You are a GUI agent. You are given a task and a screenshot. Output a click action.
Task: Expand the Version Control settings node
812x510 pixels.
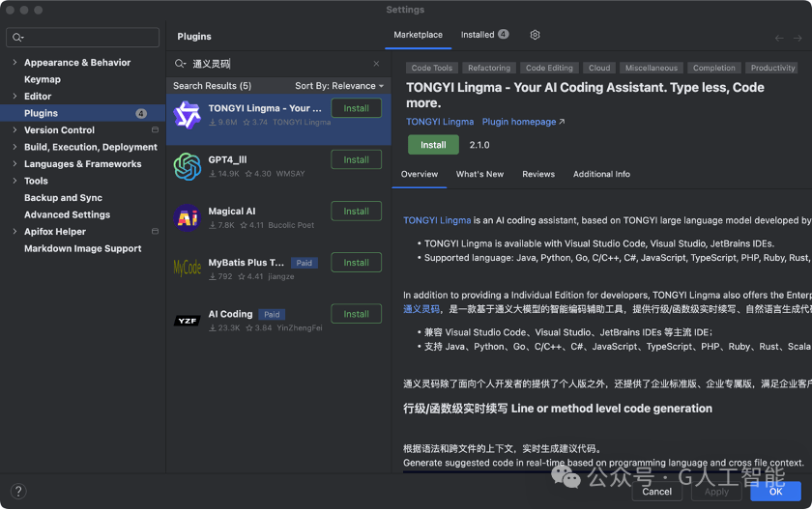coord(14,129)
